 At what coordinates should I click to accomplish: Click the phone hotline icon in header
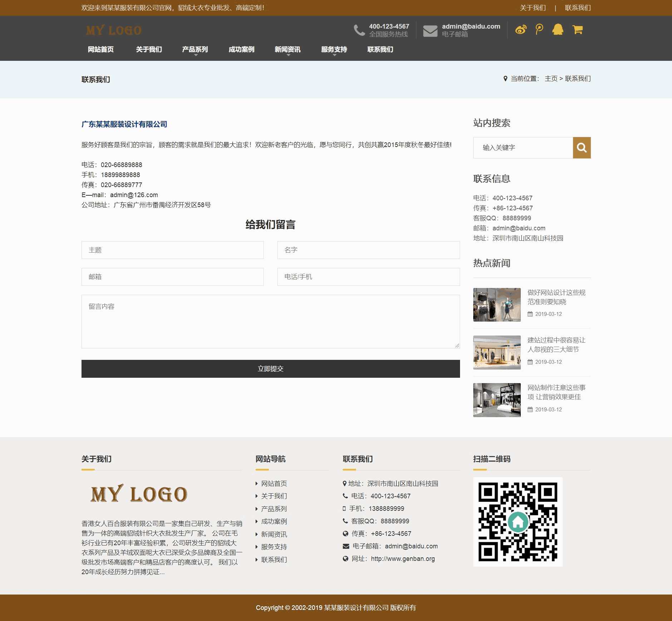[359, 30]
